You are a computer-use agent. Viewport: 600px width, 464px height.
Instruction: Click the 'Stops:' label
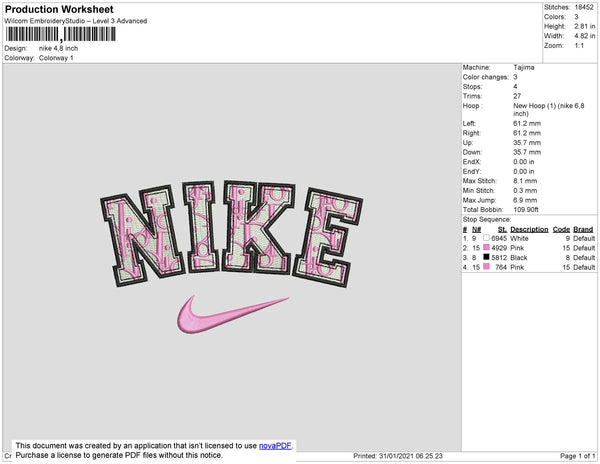coord(472,86)
